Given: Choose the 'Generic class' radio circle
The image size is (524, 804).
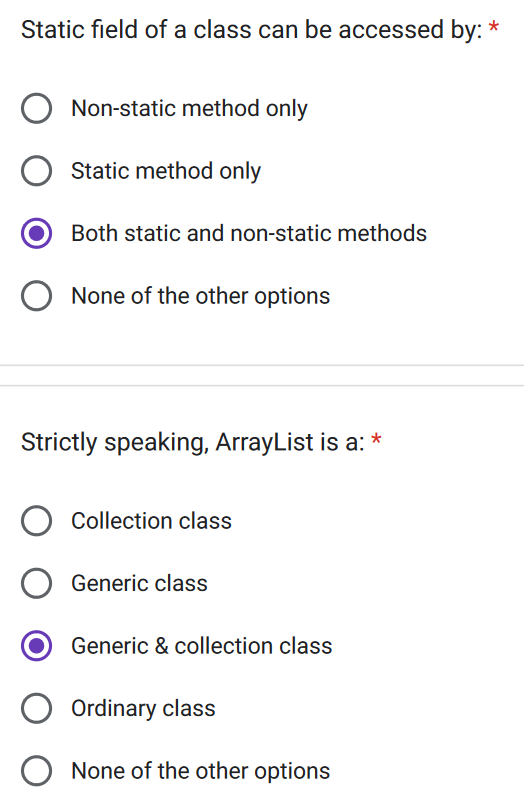Looking at the screenshot, I should tap(36, 584).
